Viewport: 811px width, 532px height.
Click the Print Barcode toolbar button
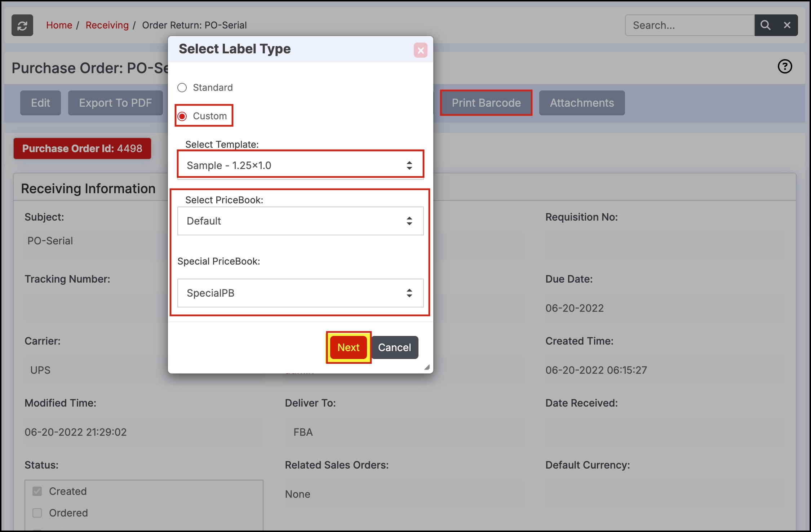click(x=486, y=103)
